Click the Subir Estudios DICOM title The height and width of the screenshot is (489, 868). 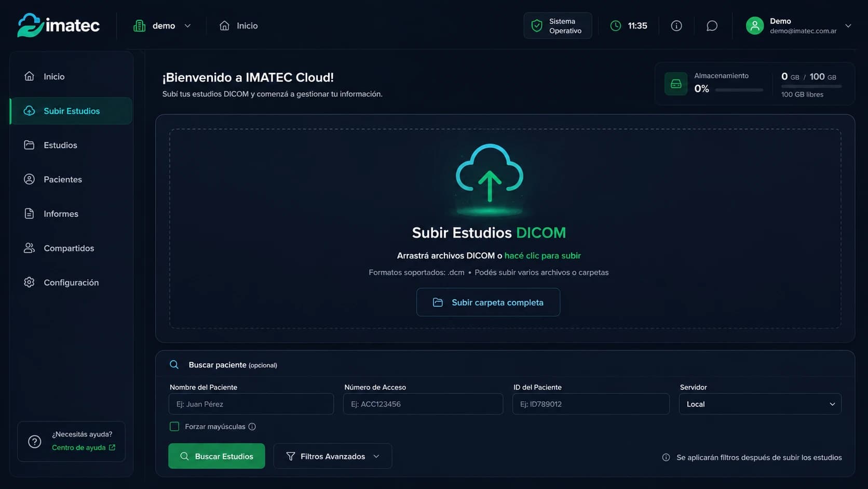pyautogui.click(x=489, y=233)
